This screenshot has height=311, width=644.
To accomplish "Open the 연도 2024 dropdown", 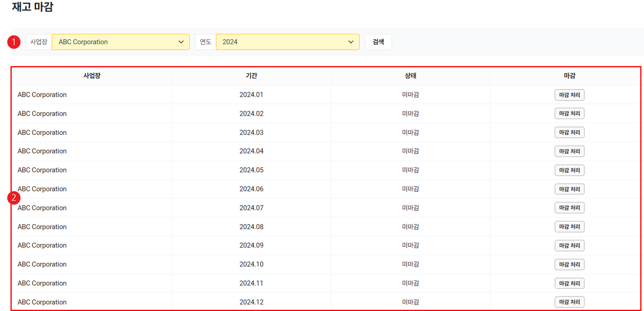I will [287, 42].
